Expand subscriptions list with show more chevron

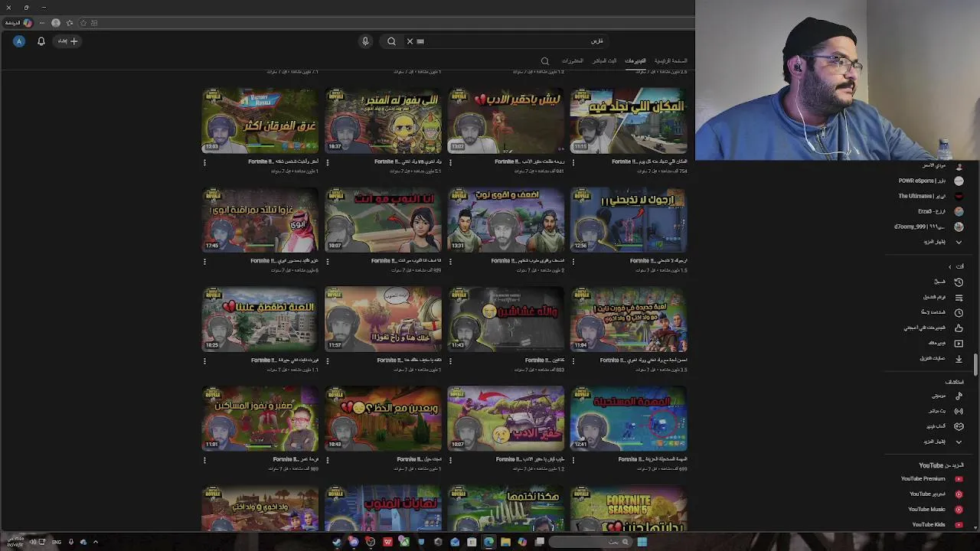point(958,242)
